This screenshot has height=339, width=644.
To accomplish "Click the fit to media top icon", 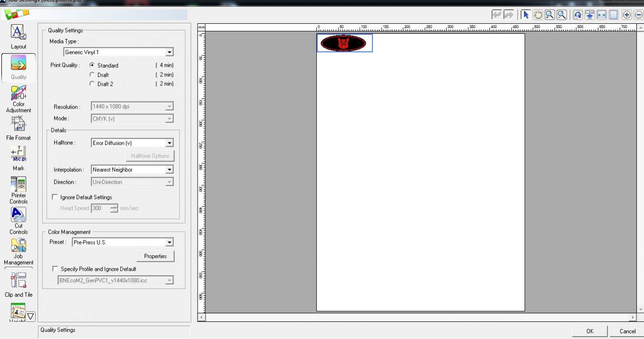I will [x=590, y=15].
